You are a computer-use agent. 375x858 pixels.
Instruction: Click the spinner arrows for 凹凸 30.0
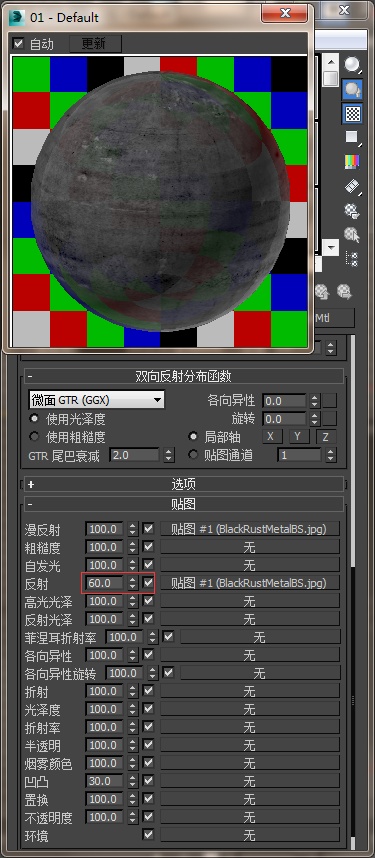132,781
